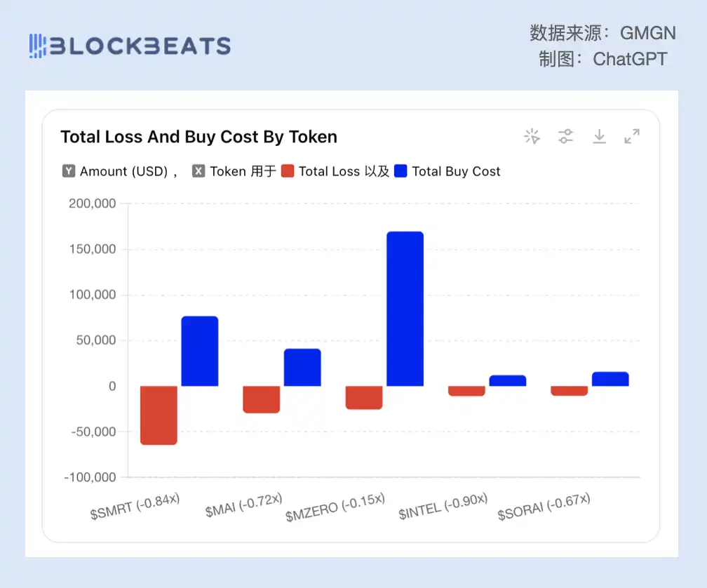Select the Token axis label

coord(228,171)
